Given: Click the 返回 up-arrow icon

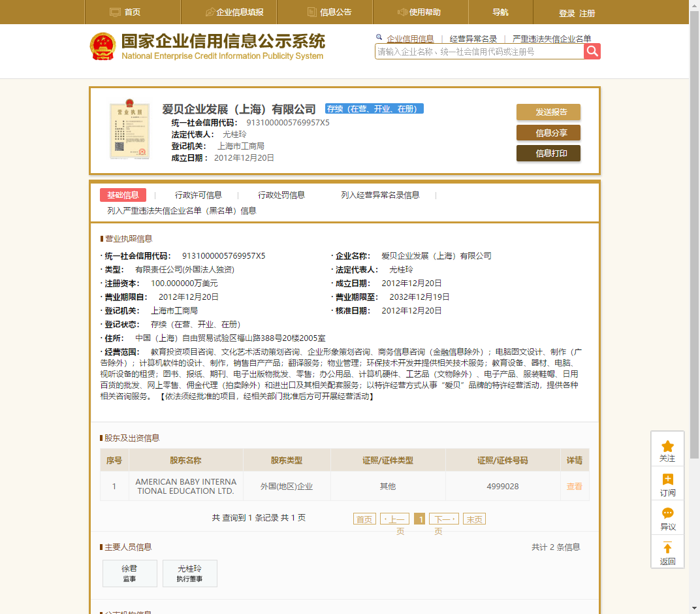Looking at the screenshot, I should tap(667, 549).
